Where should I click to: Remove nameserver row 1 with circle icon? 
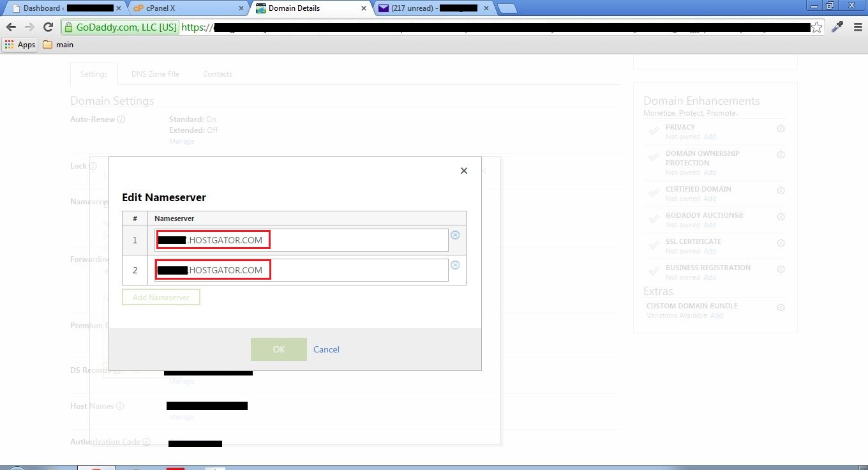[x=455, y=235]
